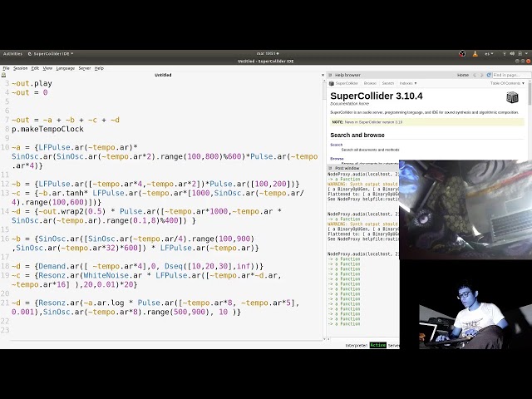Click the line '~out.play' in the editor
This screenshot has height=399, width=532.
[x=32, y=83]
